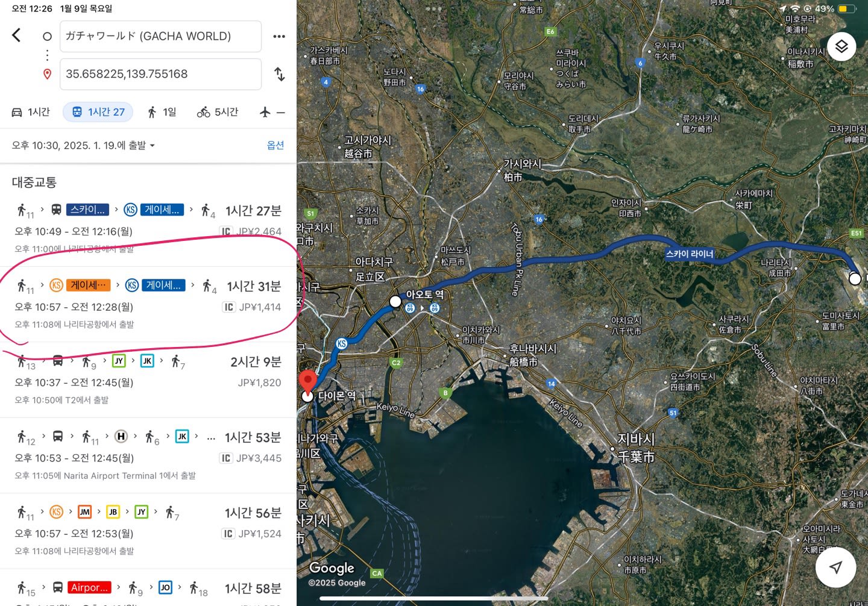
Task: Click the bus icon in the first route
Action: tap(56, 210)
